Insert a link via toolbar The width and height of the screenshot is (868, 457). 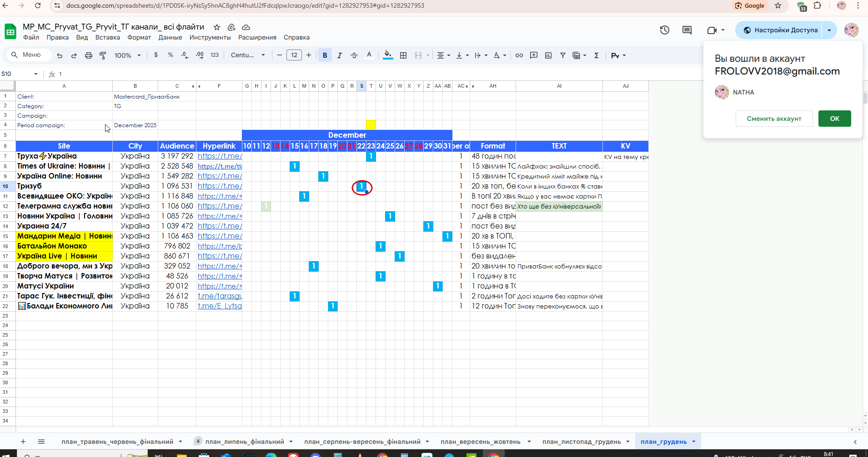pos(519,55)
